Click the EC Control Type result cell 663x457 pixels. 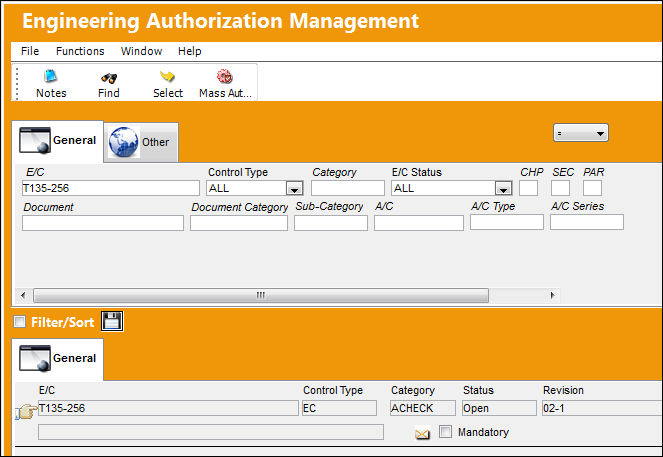pos(339,408)
